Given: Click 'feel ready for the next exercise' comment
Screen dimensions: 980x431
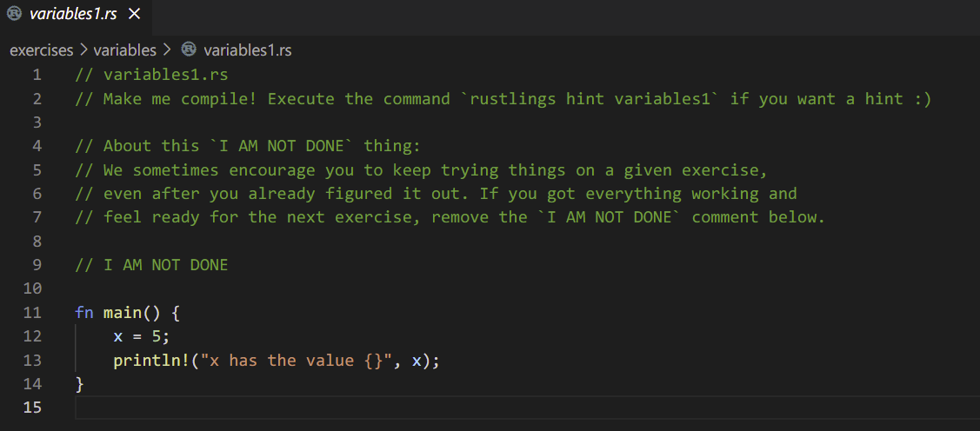Looking at the screenshot, I should (x=450, y=217).
